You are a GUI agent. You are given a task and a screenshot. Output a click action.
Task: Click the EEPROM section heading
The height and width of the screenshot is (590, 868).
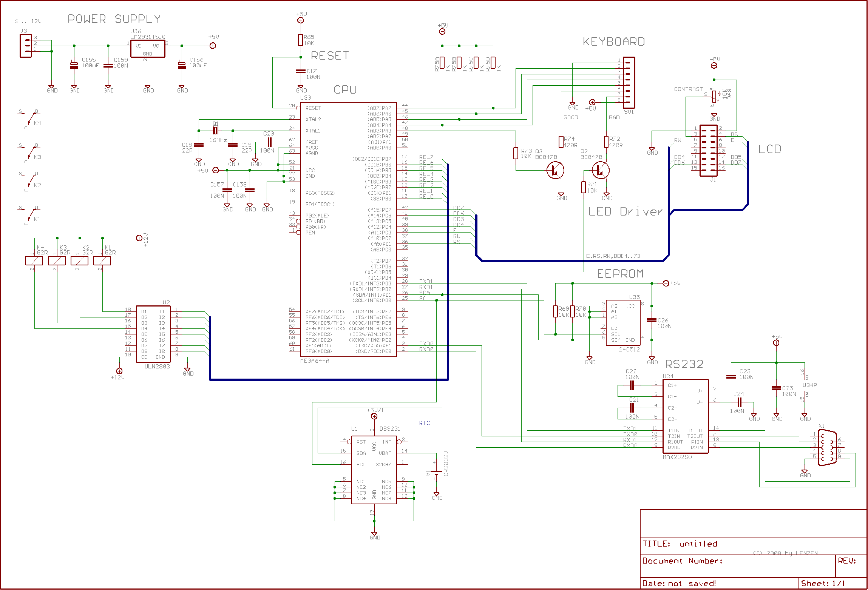620,274
